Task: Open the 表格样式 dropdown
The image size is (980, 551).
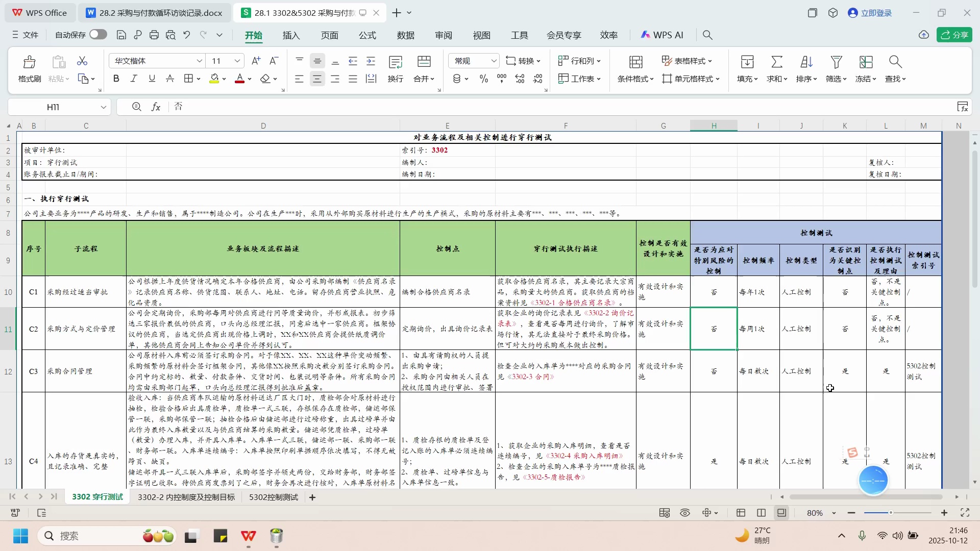Action: coord(687,61)
